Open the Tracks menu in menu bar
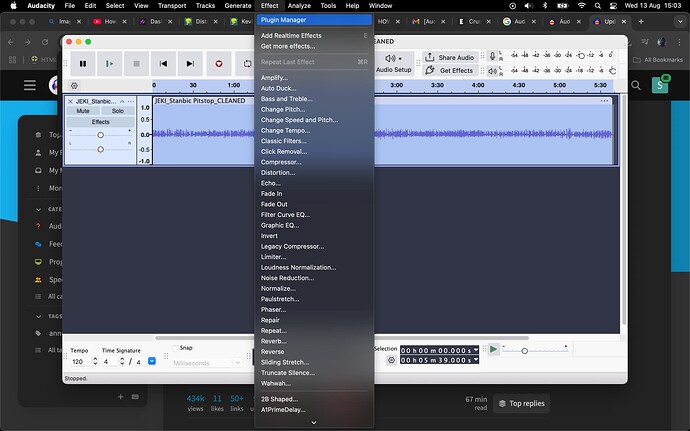The width and height of the screenshot is (690, 431). (x=205, y=6)
